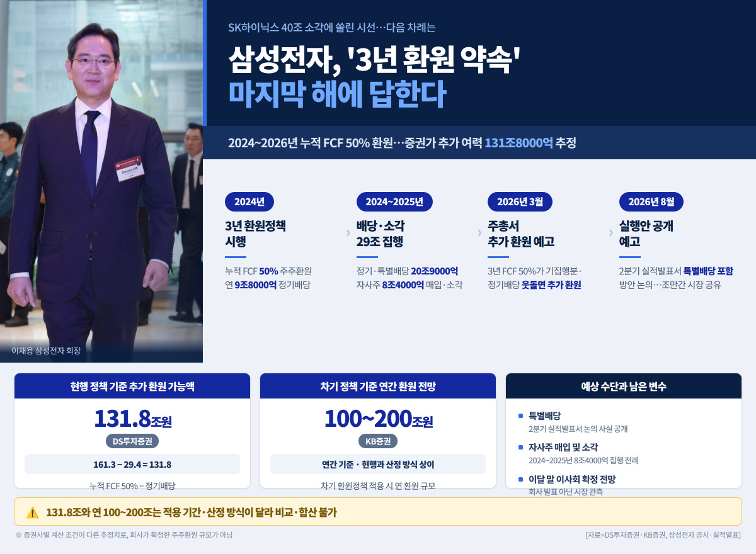Click the blue headline '마지막 해에 답한다'
Viewport: 756px width, 554px height.
[x=337, y=94]
